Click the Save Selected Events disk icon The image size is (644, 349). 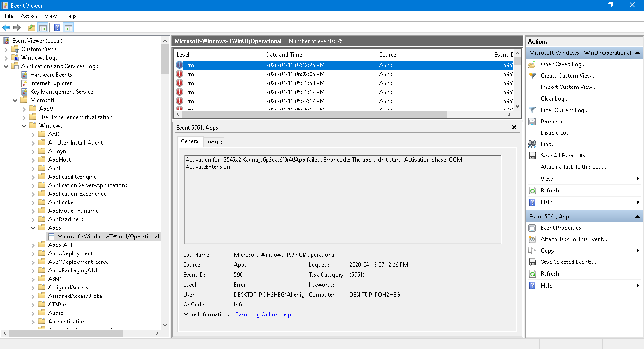(533, 262)
